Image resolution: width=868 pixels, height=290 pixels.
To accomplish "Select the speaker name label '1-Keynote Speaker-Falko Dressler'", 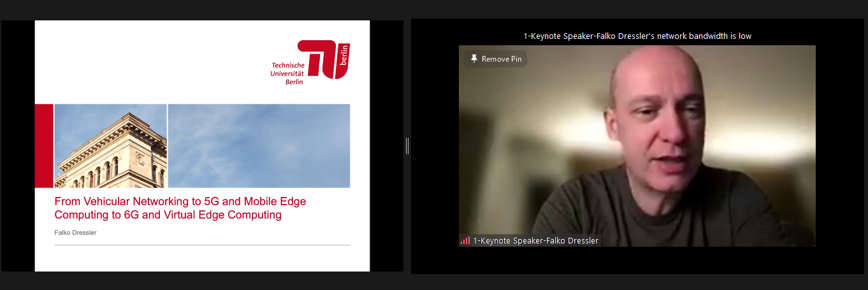I will point(535,241).
